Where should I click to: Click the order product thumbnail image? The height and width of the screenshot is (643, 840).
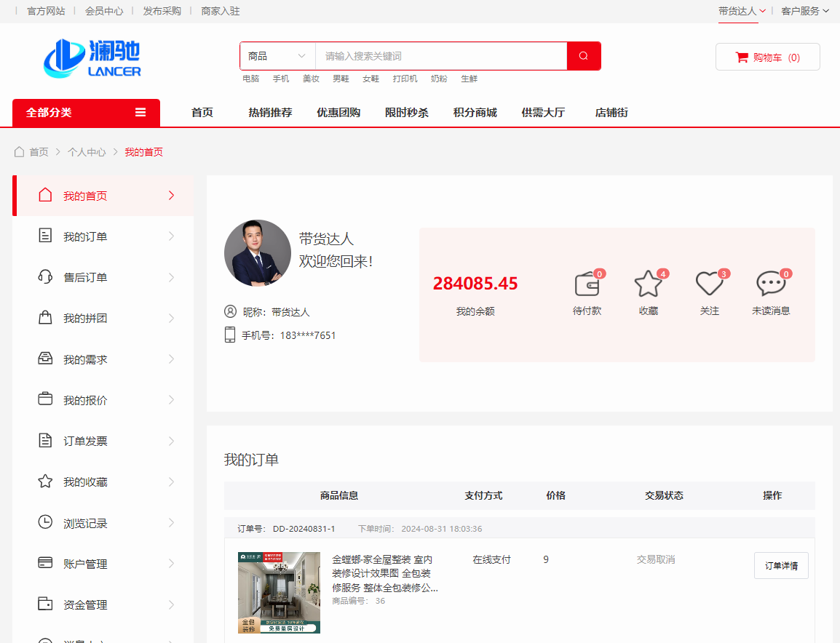[x=279, y=592]
